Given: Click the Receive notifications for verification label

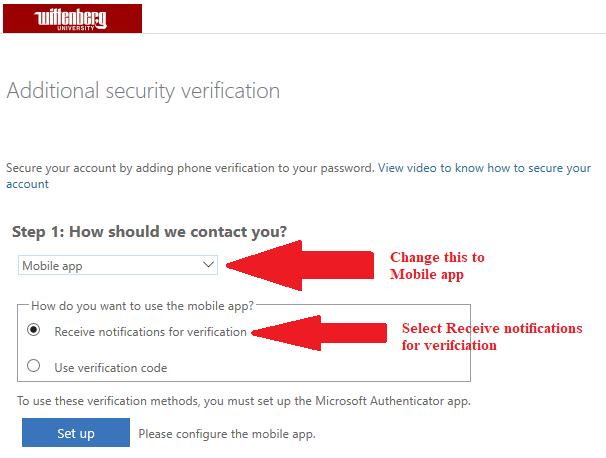Looking at the screenshot, I should (150, 332).
